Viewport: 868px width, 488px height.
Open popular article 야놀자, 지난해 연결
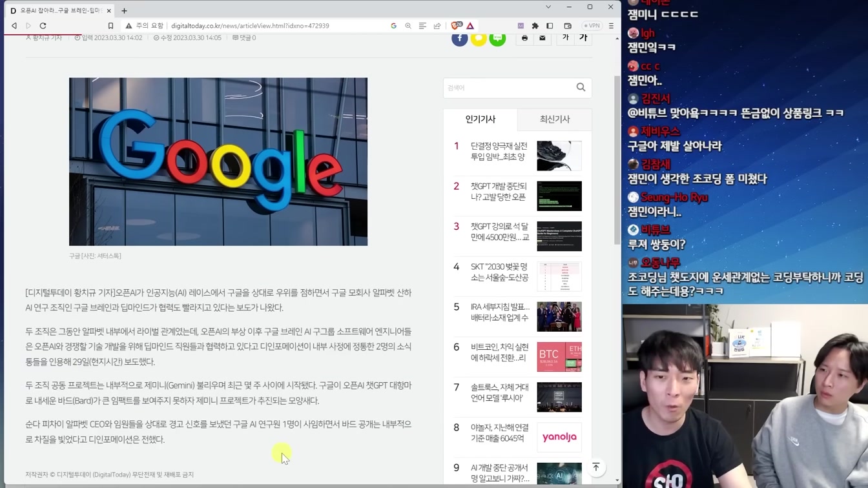point(499,432)
